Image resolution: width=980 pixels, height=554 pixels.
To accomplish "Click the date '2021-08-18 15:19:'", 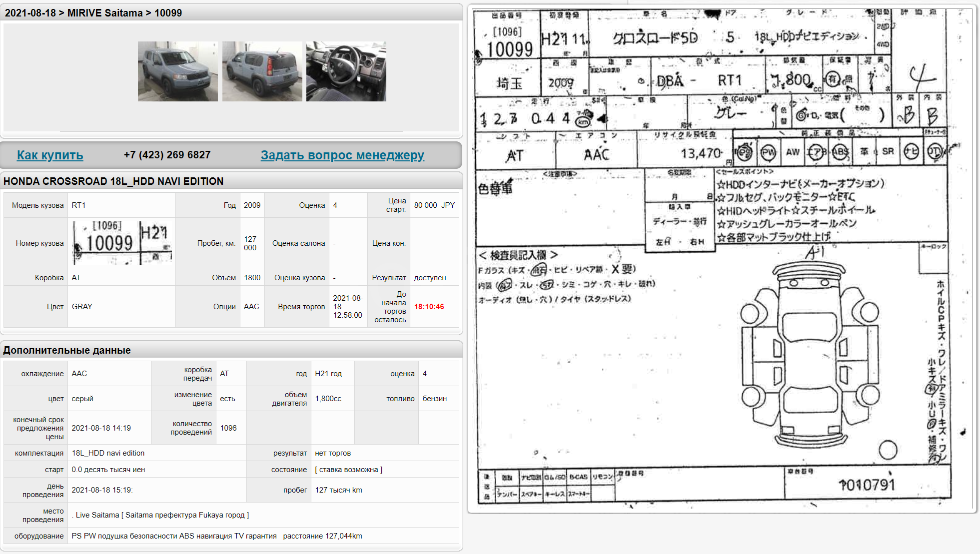I will [x=102, y=490].
